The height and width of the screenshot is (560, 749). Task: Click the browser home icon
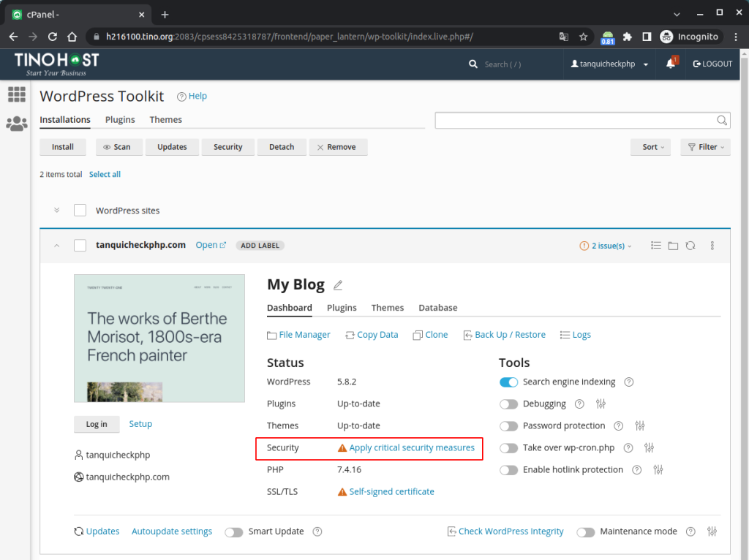pos(72,37)
